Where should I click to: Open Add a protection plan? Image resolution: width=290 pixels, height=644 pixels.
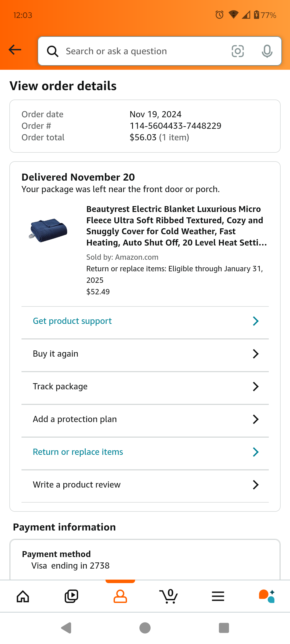(145, 419)
